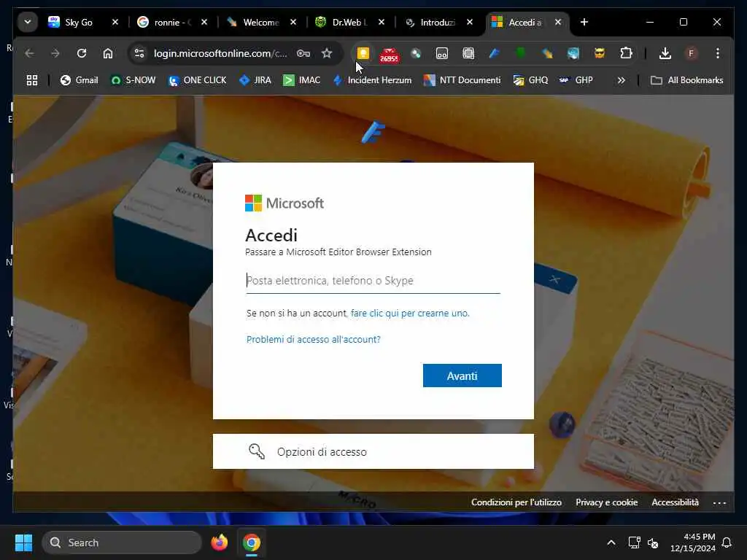Close the Dr.Web tab
The width and height of the screenshot is (747, 560).
[x=381, y=23]
